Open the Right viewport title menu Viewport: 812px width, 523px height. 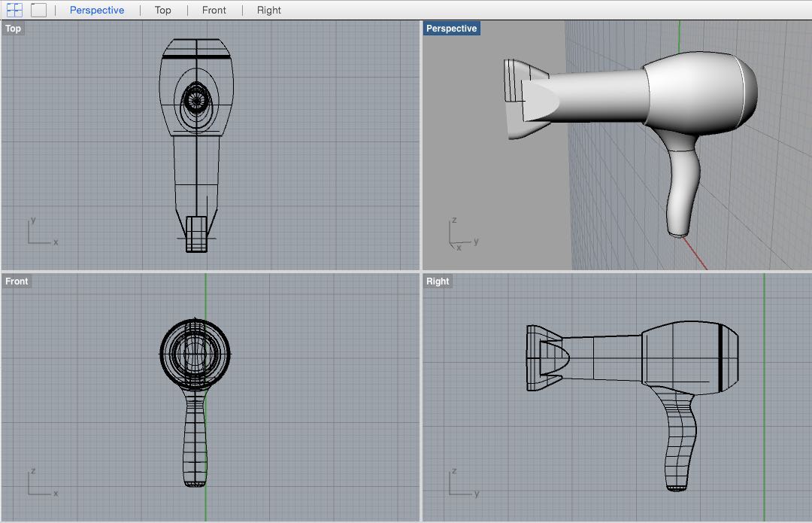(x=438, y=281)
